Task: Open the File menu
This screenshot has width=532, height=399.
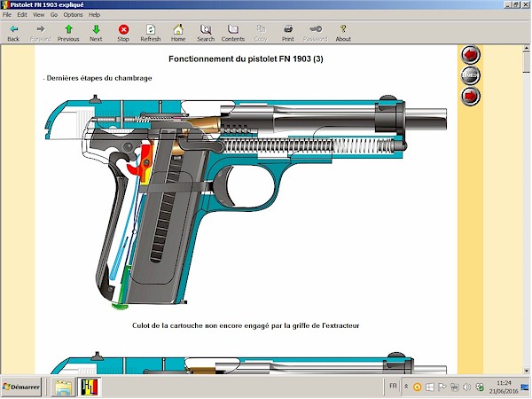Action: [7, 14]
